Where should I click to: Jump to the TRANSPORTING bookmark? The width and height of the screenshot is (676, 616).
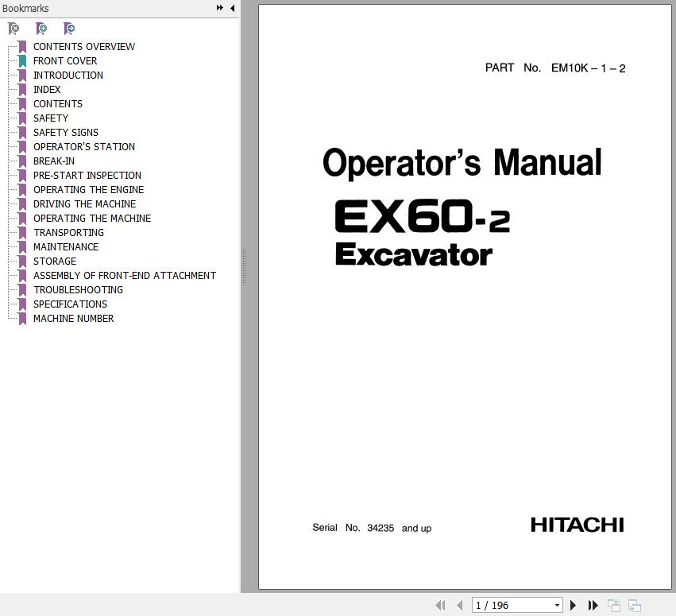pos(68,233)
